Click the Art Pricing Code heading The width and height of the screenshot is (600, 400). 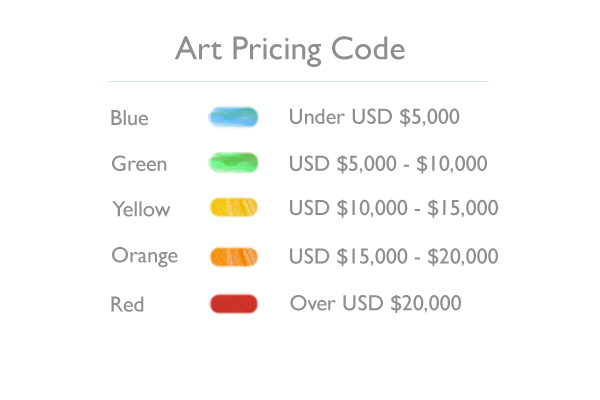290,50
